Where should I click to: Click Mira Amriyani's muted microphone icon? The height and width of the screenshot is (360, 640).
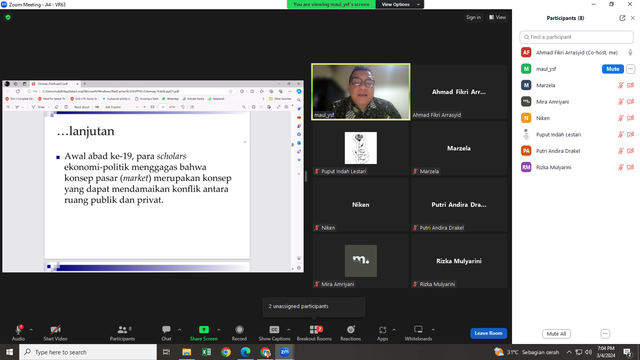[x=620, y=102]
